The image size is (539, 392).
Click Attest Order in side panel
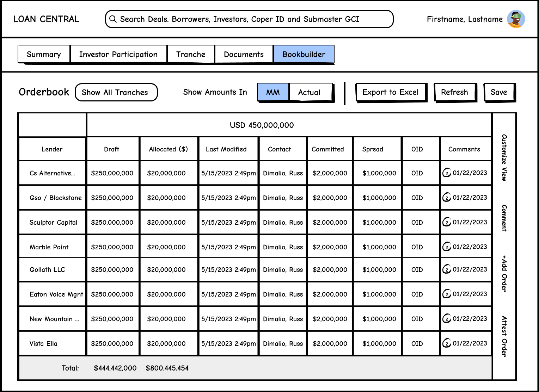click(504, 336)
